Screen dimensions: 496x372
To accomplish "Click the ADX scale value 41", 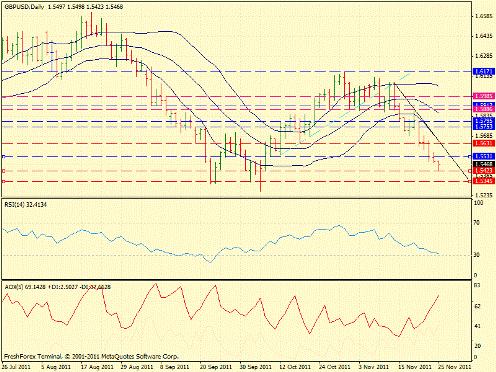I will (477, 326).
